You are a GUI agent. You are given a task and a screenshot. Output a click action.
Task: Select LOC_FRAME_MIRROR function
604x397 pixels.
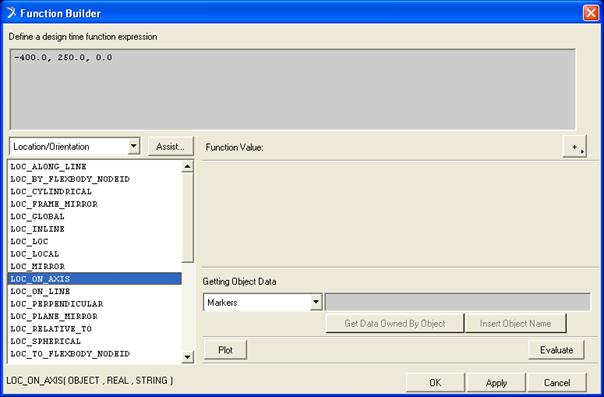point(94,204)
